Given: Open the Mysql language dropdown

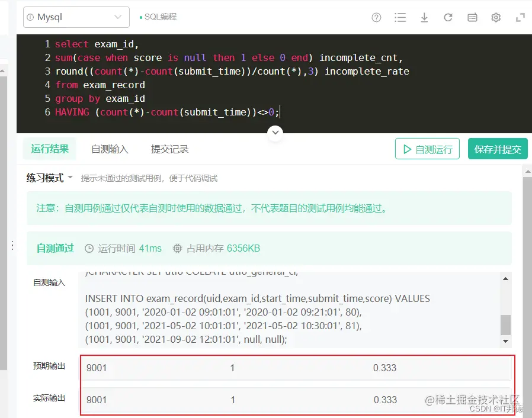Looking at the screenshot, I should (x=76, y=17).
